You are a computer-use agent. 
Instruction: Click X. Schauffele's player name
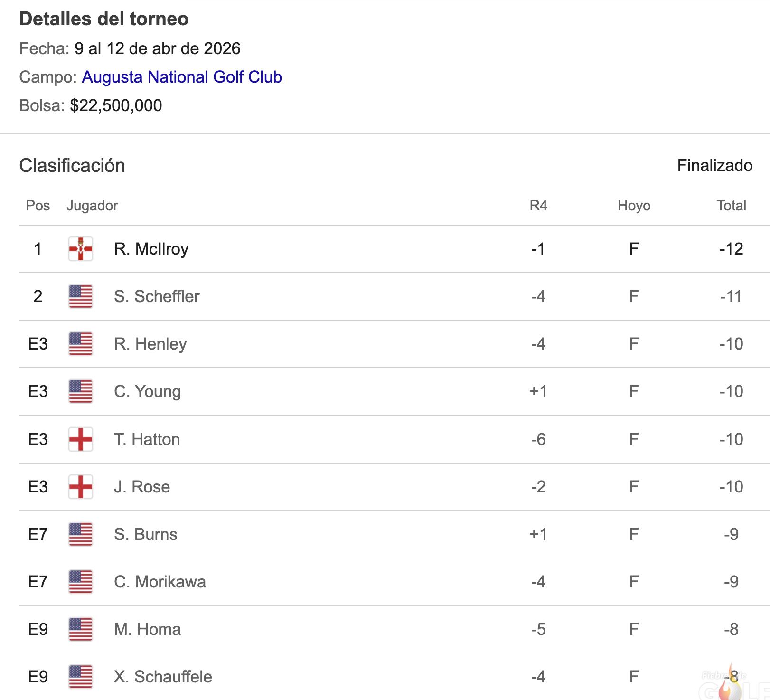click(163, 677)
